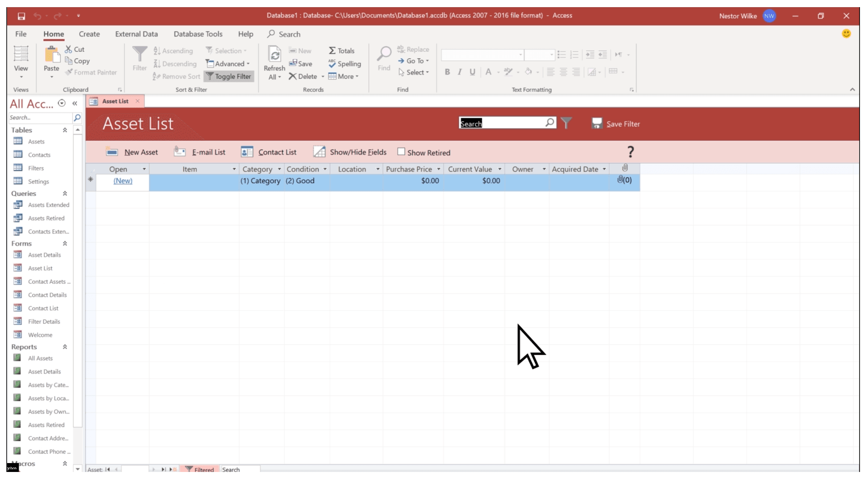The image size is (868, 480).
Task: Click the Find magnifier in ribbon
Action: point(384,54)
